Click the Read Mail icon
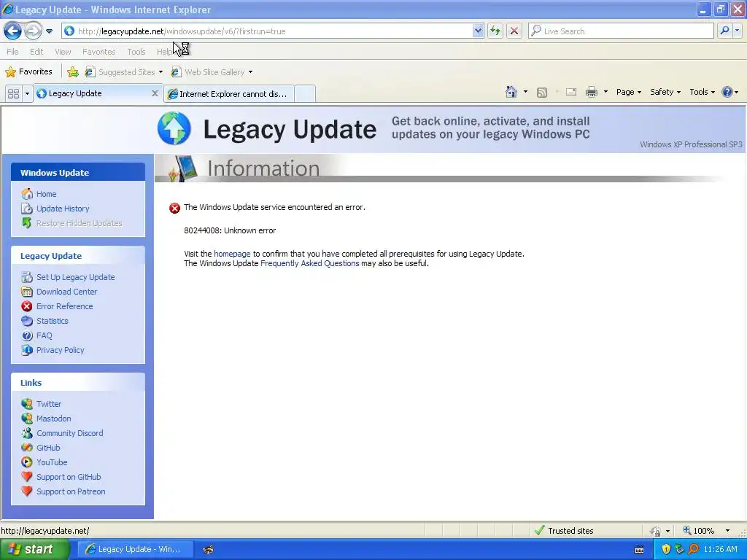 click(571, 92)
